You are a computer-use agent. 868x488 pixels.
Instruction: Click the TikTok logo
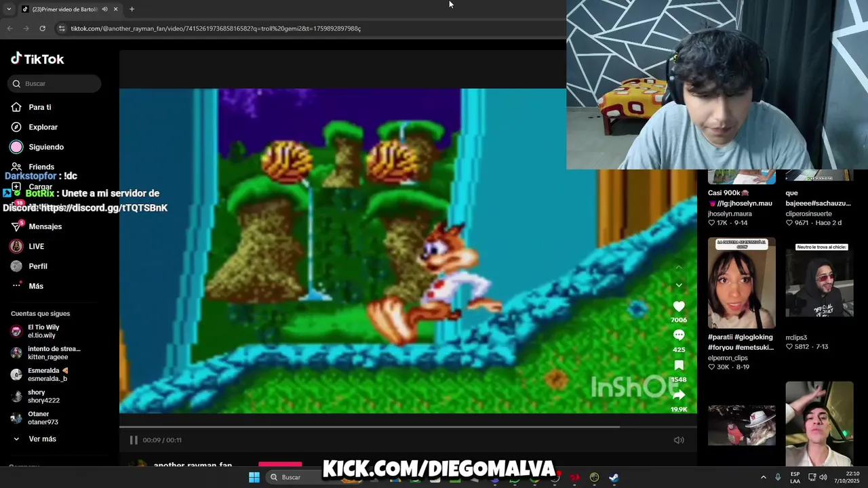coord(37,59)
